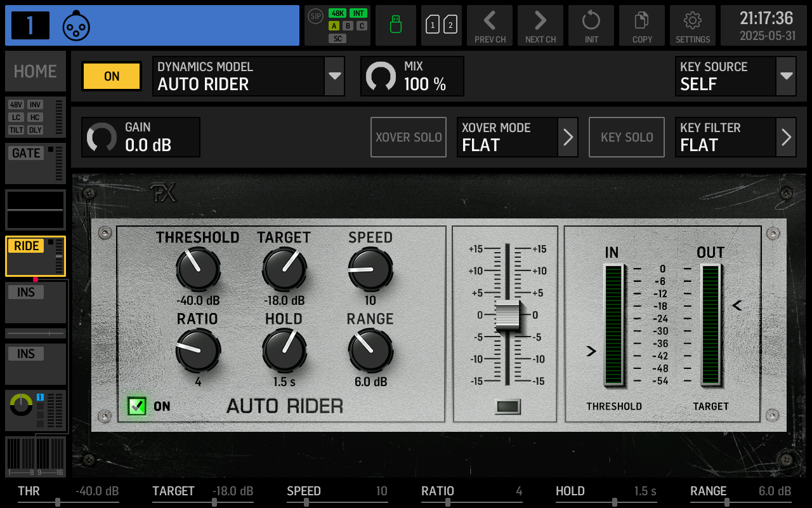Click the INIT reset icon
The height and width of the screenshot is (508, 812).
point(591,25)
